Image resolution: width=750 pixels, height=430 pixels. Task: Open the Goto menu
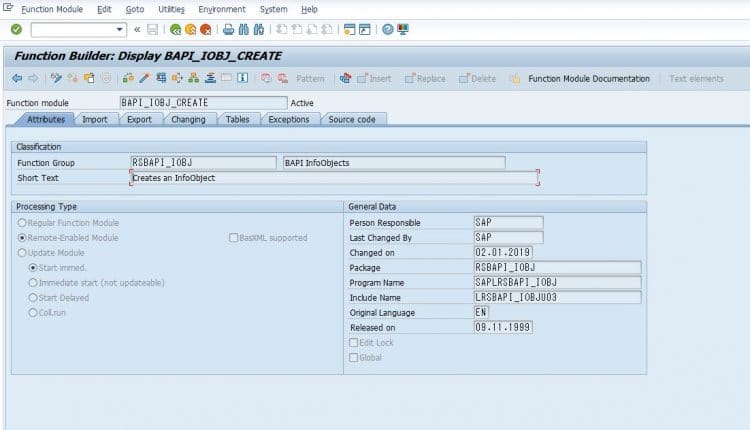pyautogui.click(x=134, y=9)
